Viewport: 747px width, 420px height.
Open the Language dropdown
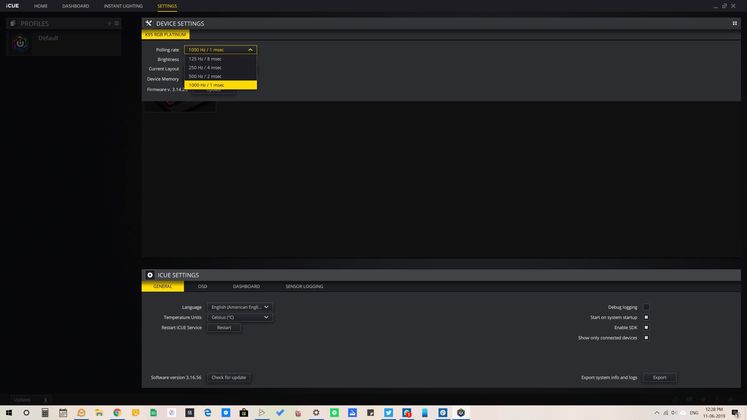click(240, 307)
